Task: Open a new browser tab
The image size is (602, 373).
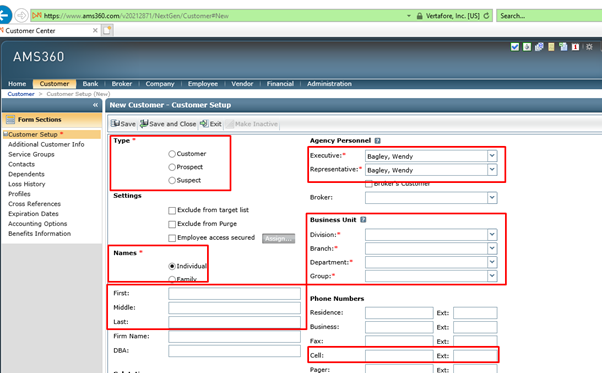Action: (107, 30)
